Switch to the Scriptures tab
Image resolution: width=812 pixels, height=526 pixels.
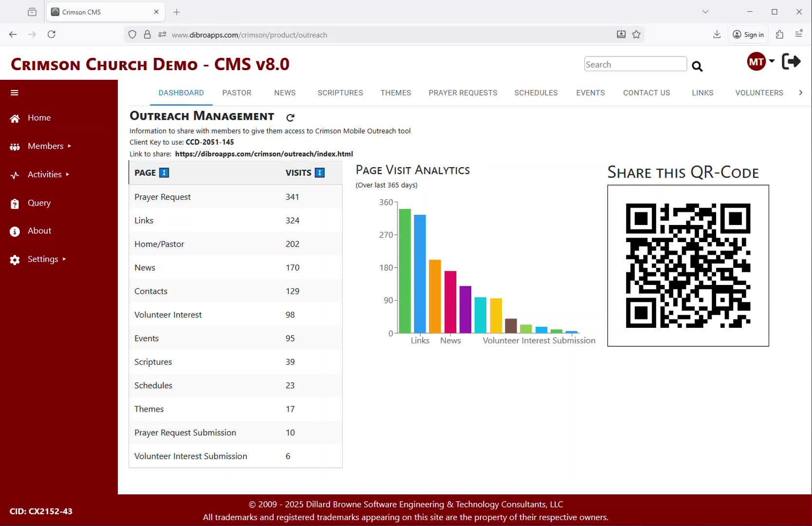coord(340,93)
